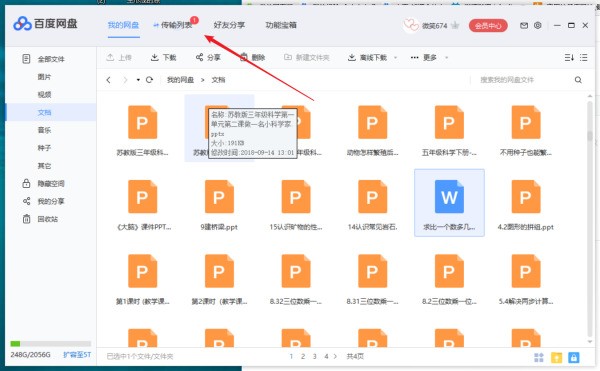
Task: Open 我的分享 in sidebar
Action: (51, 201)
